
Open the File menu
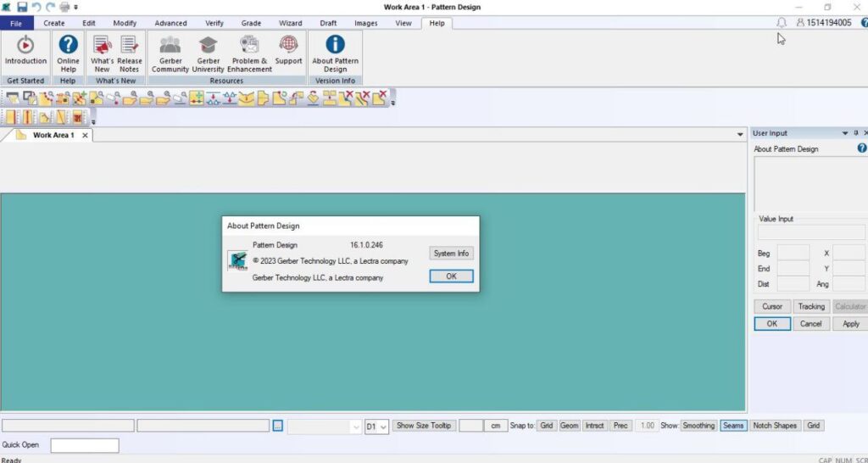(16, 23)
